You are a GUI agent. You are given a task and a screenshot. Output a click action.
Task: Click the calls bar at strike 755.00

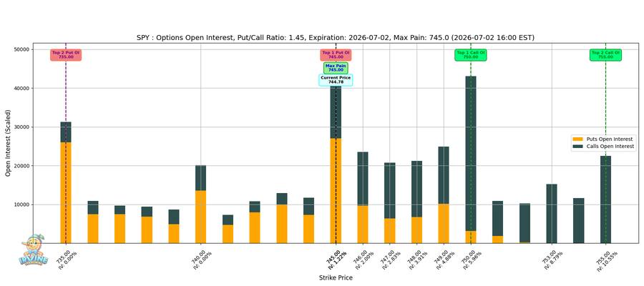[605, 199]
